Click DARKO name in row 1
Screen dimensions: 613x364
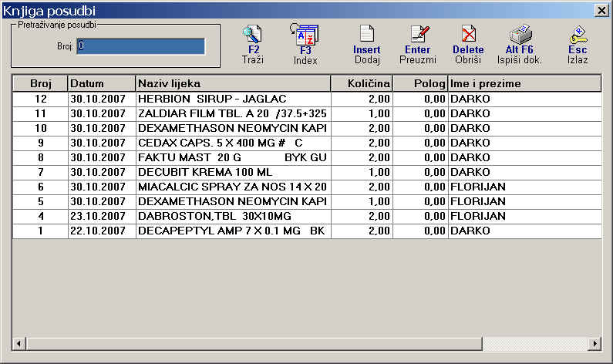(x=470, y=231)
